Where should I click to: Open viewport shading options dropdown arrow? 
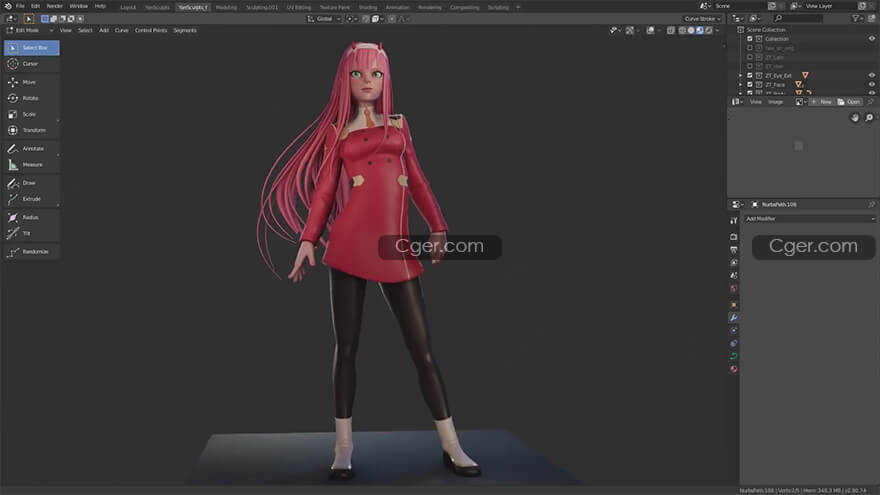(718, 30)
